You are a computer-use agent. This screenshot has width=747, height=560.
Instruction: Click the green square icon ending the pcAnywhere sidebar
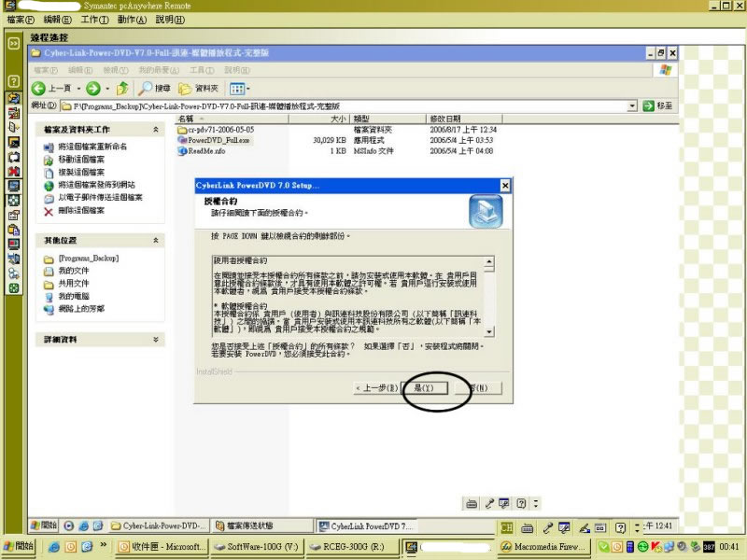14,288
